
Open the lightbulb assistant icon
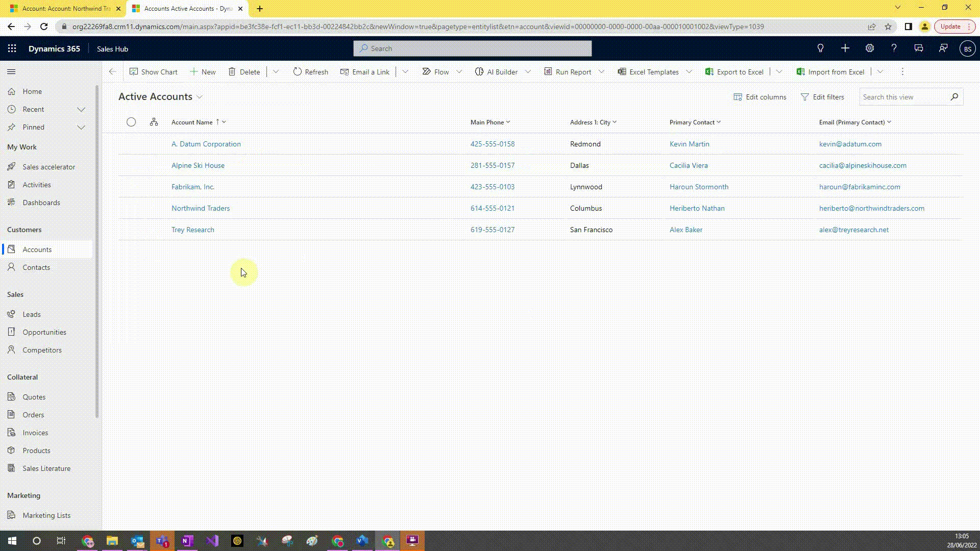[x=820, y=48]
